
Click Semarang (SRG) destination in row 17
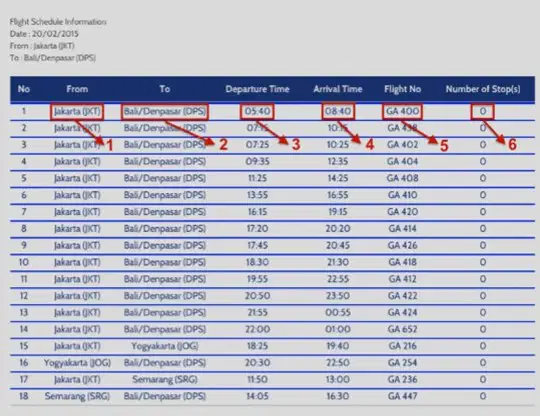165,379
